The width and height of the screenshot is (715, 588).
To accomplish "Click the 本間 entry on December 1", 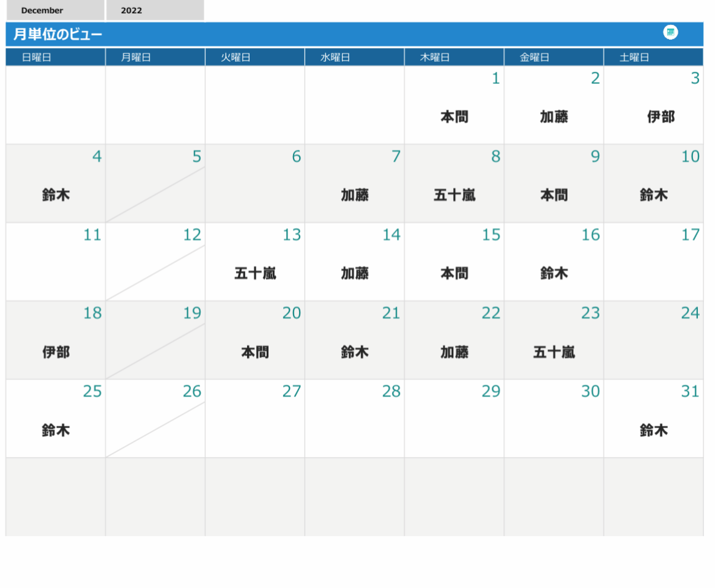I will coord(454,117).
